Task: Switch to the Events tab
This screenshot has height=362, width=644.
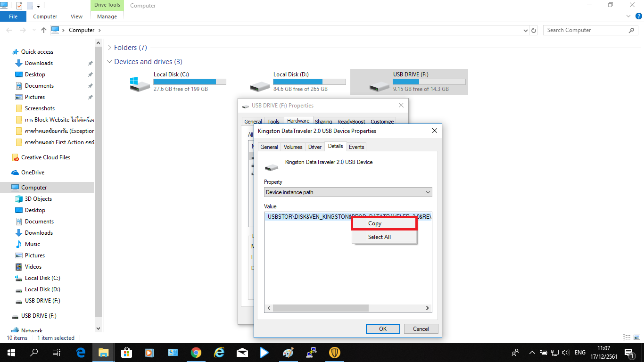Action: [356, 147]
